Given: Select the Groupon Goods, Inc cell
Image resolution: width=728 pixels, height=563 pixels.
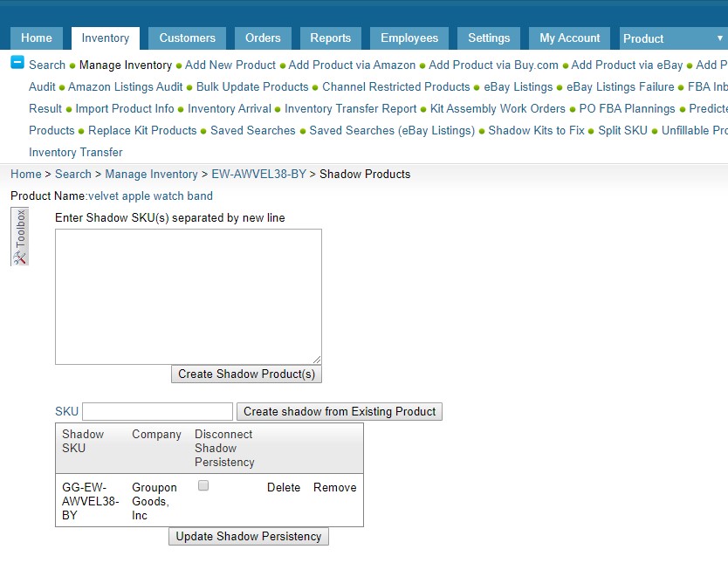Looking at the screenshot, I should (x=155, y=501).
